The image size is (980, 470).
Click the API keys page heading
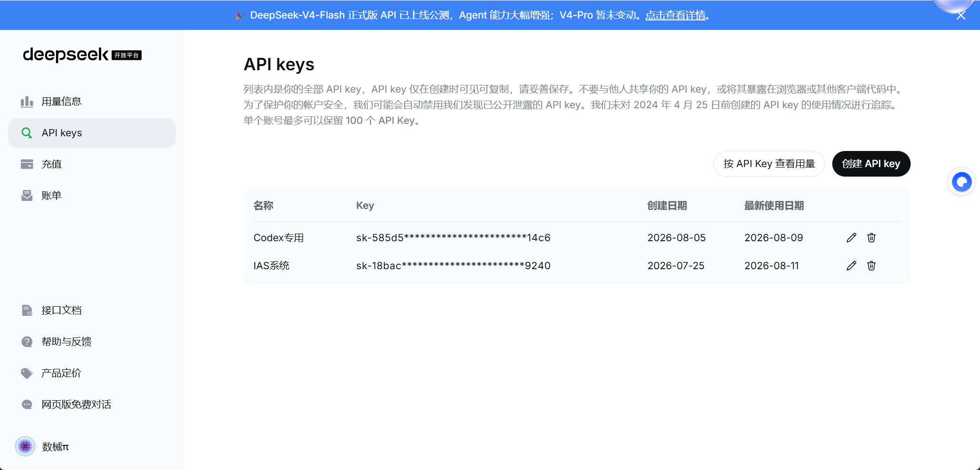(x=279, y=65)
